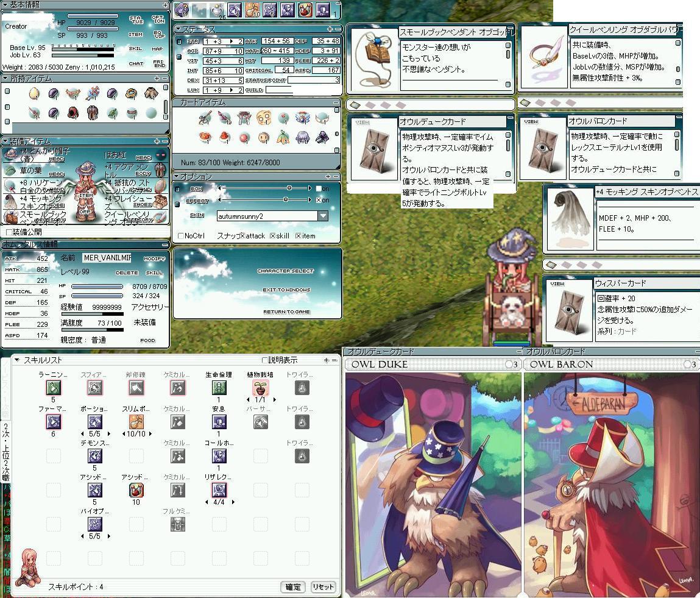The image size is (700, 598).
Task: Collapse the ステータス panel triangle
Action: 177,29
